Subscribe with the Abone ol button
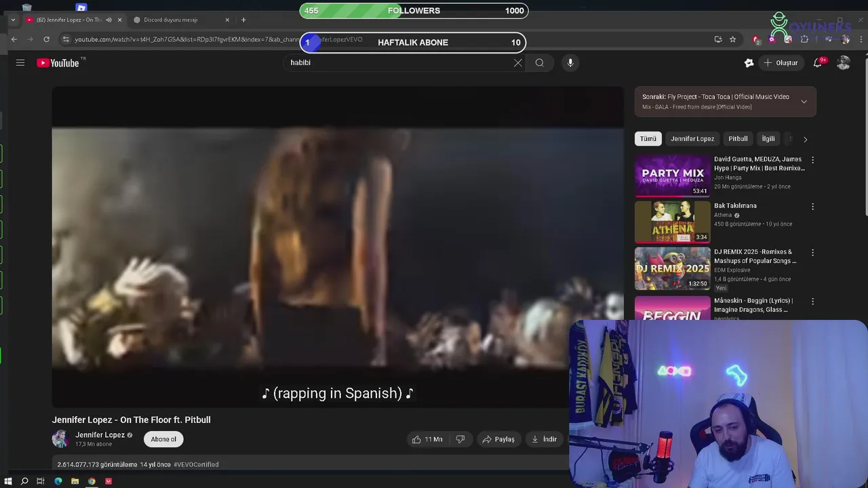This screenshot has width=868, height=488. pyautogui.click(x=163, y=439)
